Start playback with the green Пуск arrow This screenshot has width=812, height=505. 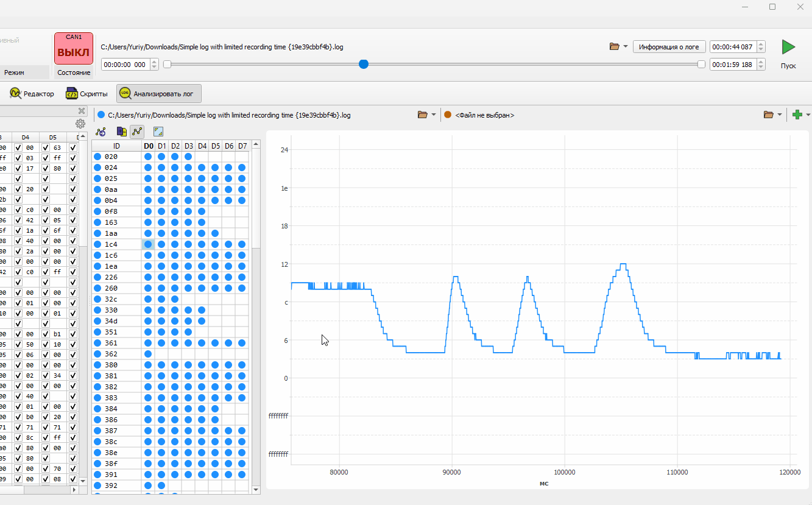[788, 47]
